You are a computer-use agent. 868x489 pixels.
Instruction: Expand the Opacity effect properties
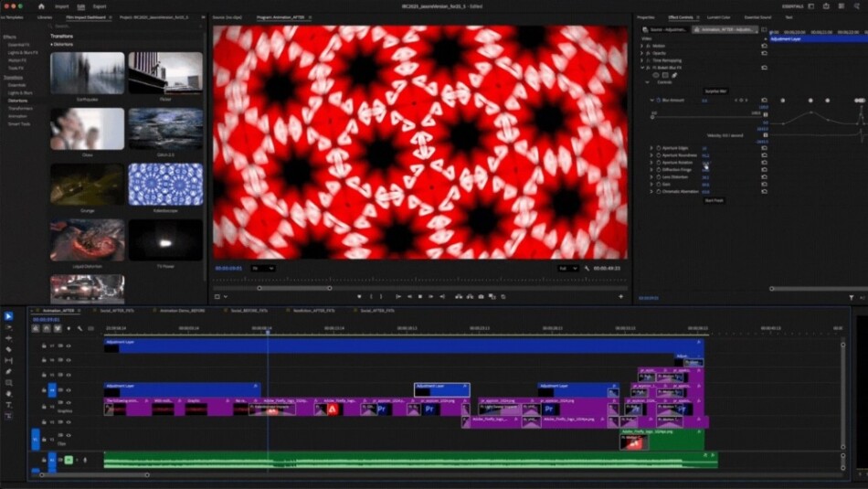(643, 53)
